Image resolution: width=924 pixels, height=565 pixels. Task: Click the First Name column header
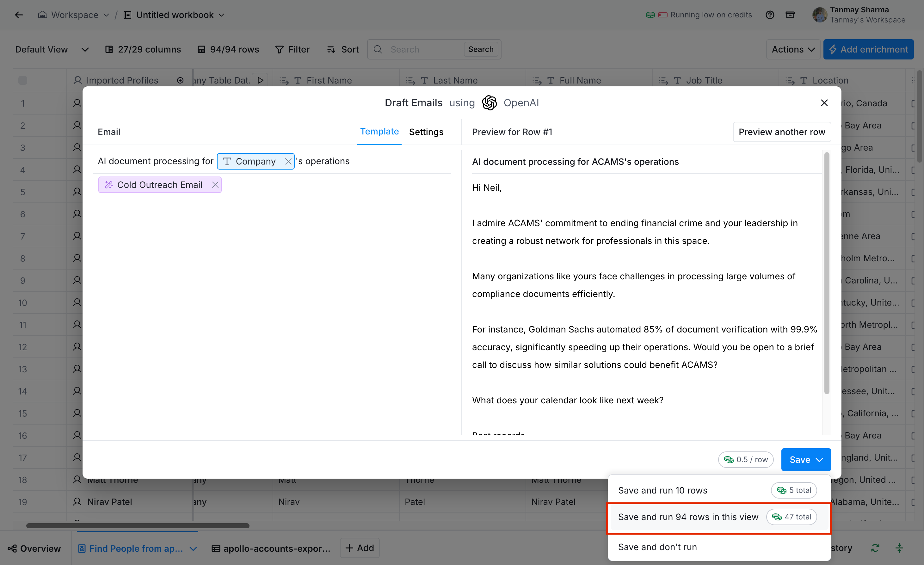tap(336, 81)
